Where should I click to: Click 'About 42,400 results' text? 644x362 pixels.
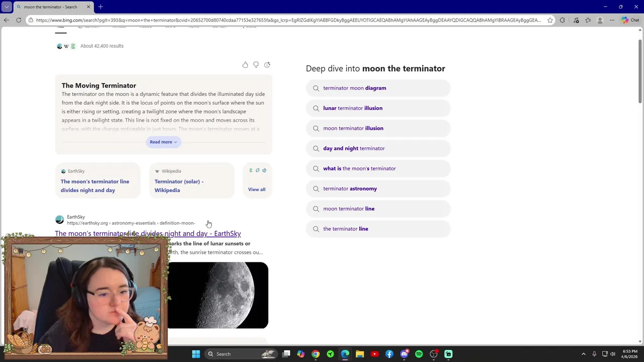tap(102, 46)
